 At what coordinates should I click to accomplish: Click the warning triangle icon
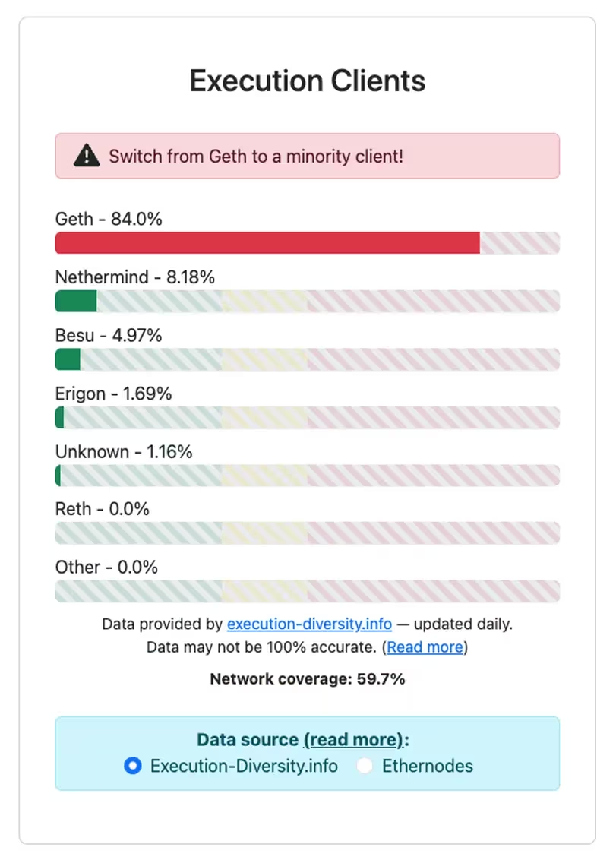coord(87,157)
